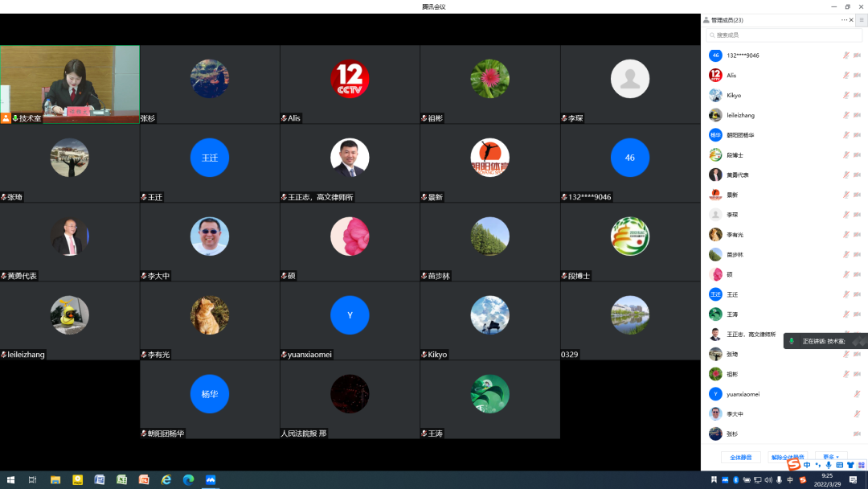The height and width of the screenshot is (489, 868).
Task: Open the Word icon on the taskbar
Action: pos(100,479)
